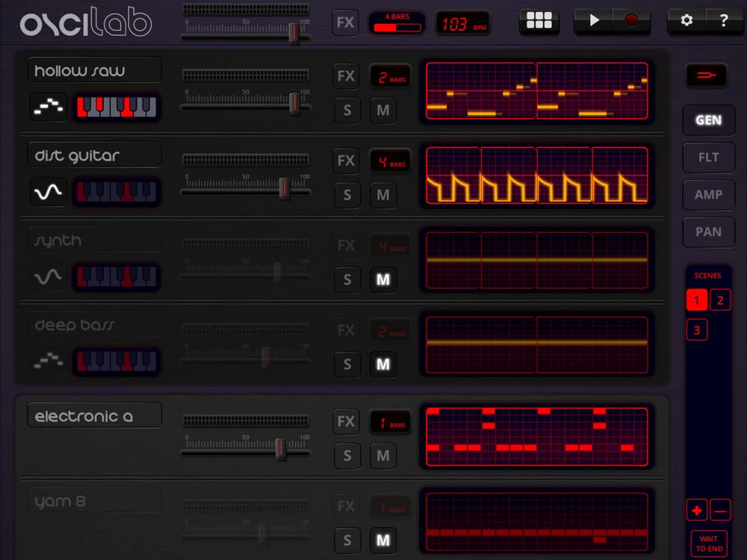
Task: Switch to the AMP tab
Action: click(x=708, y=195)
